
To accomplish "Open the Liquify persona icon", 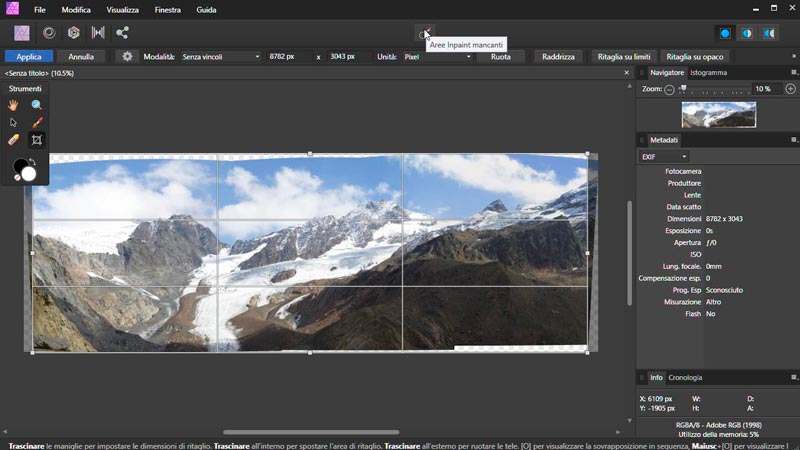I will point(49,33).
